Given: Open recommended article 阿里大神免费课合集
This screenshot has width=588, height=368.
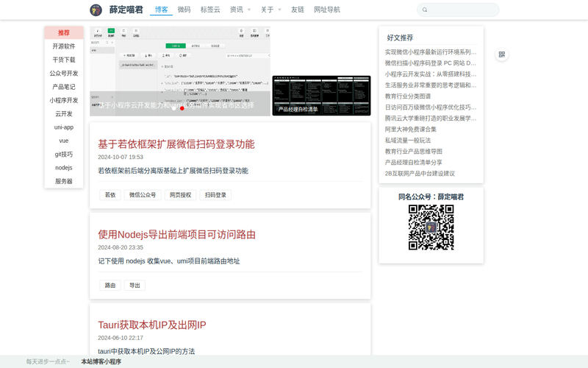Looking at the screenshot, I should 411,130.
